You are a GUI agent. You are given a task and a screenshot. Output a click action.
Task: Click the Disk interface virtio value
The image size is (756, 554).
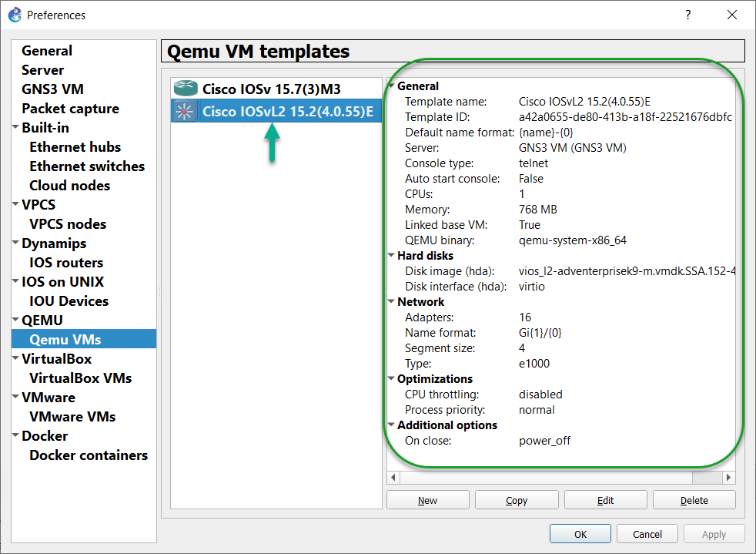532,286
